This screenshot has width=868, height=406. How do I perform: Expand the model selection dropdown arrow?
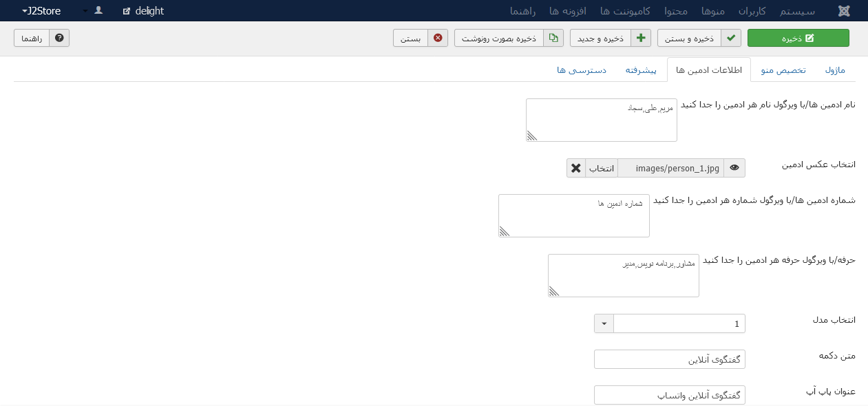pos(604,323)
